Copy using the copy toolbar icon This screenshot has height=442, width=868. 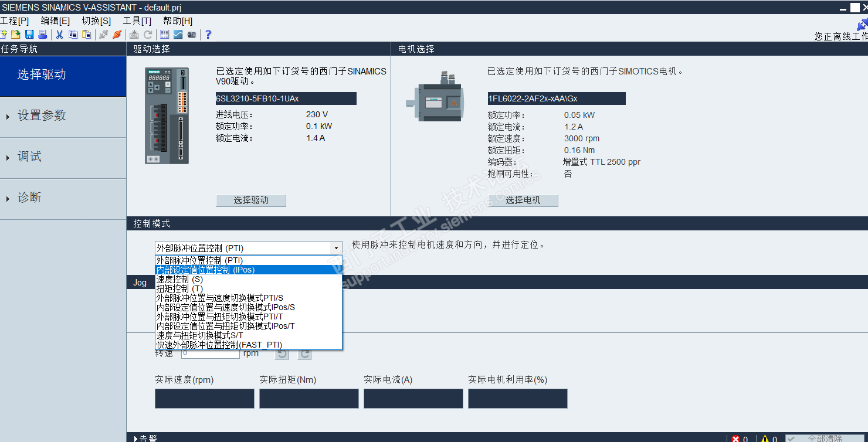click(x=73, y=35)
